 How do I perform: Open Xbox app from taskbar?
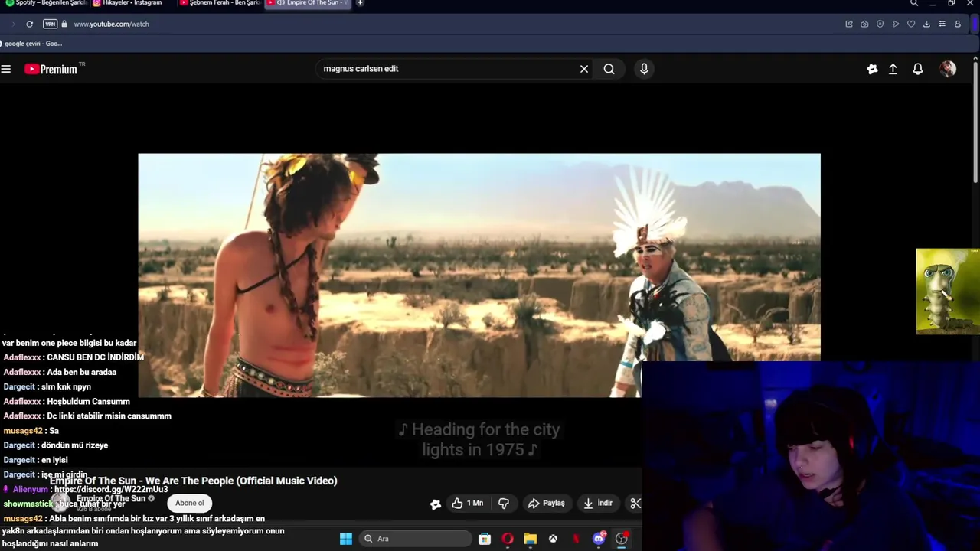tap(553, 539)
